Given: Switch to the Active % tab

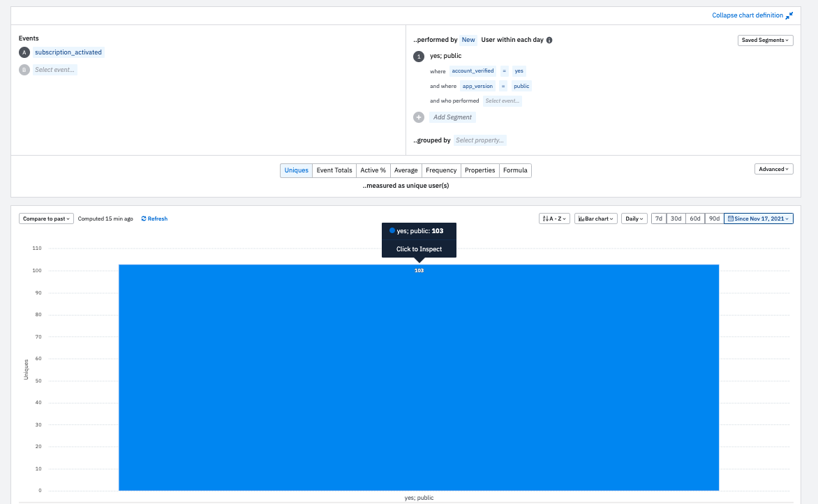Looking at the screenshot, I should pyautogui.click(x=373, y=170).
